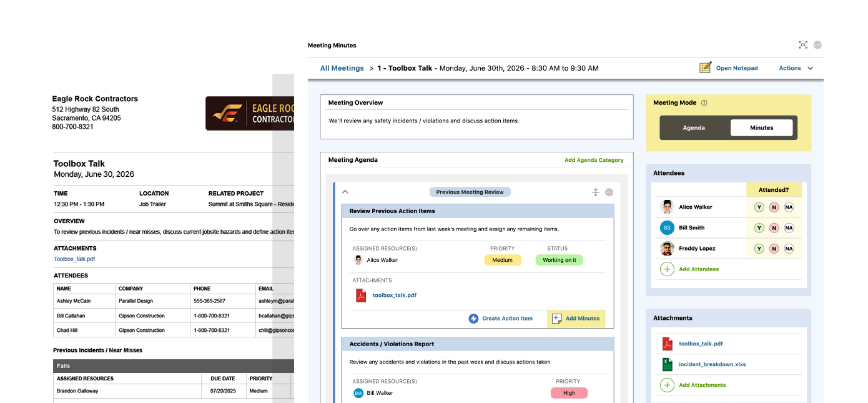The width and height of the screenshot is (868, 403).
Task: Select the Minutes tab in Meeting Mode
Action: 762,127
